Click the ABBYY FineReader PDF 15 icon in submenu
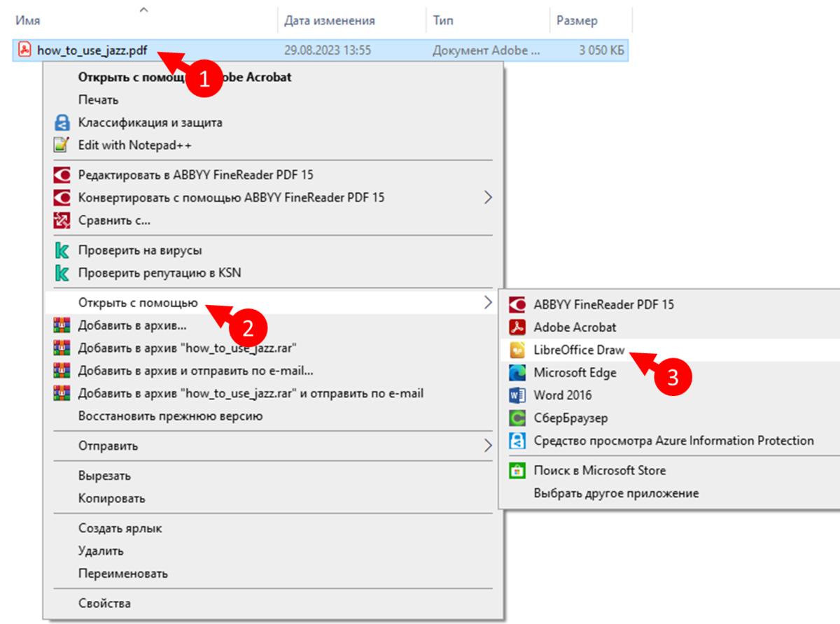Screen dimensions: 840x624 pyautogui.click(x=517, y=304)
